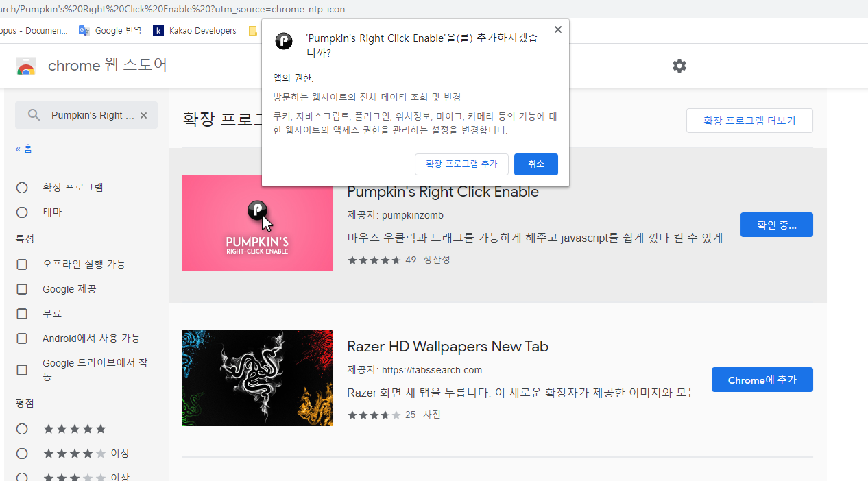The width and height of the screenshot is (868, 481).
Task: Check Android에서 사용 가능 checkbox
Action: click(x=22, y=338)
